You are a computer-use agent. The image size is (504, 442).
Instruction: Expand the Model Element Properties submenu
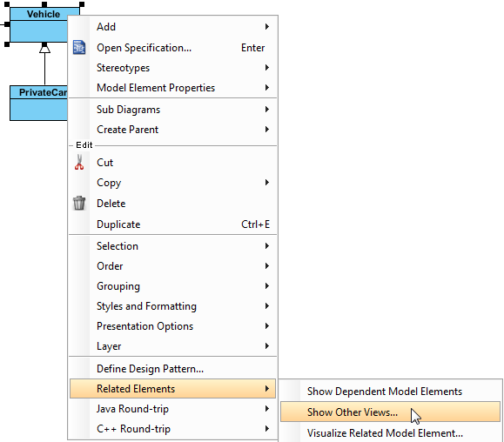coord(172,88)
